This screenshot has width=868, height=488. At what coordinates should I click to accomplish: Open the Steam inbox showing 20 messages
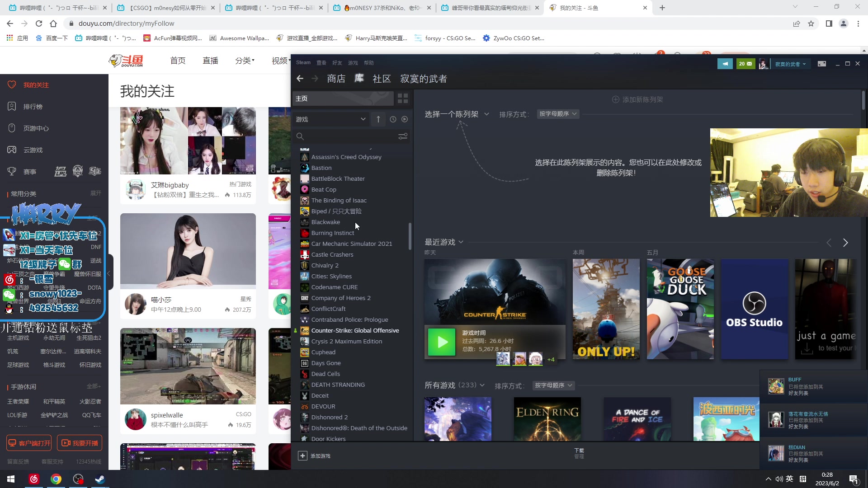pyautogui.click(x=745, y=64)
